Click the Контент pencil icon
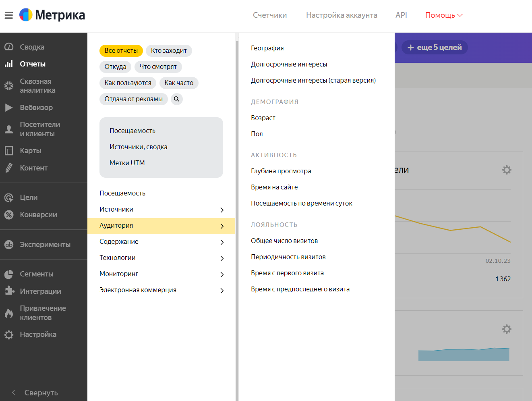 point(9,168)
